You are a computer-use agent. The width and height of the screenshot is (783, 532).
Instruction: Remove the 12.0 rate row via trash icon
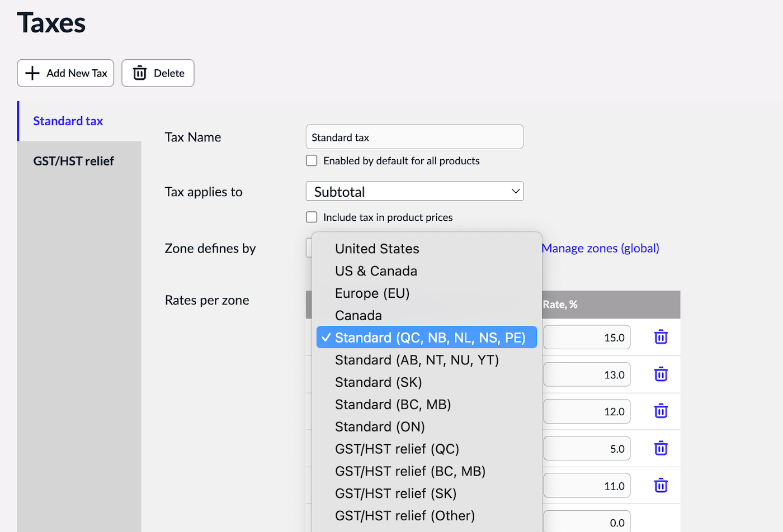661,412
